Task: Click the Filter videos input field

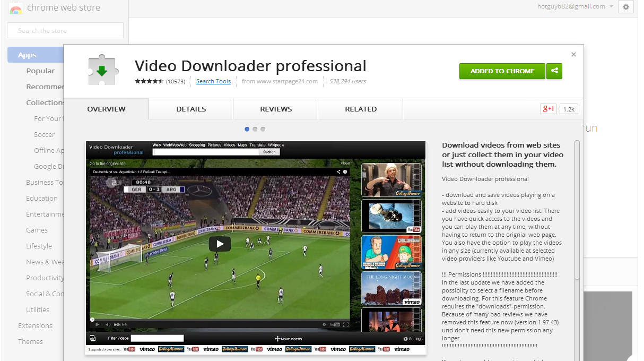Action: tap(157, 338)
